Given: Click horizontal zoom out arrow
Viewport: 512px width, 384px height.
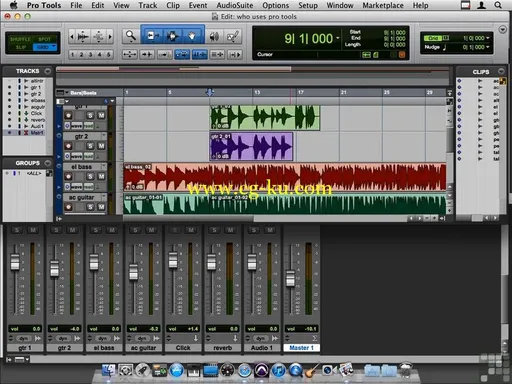Looking at the screenshot, I should [x=72, y=36].
